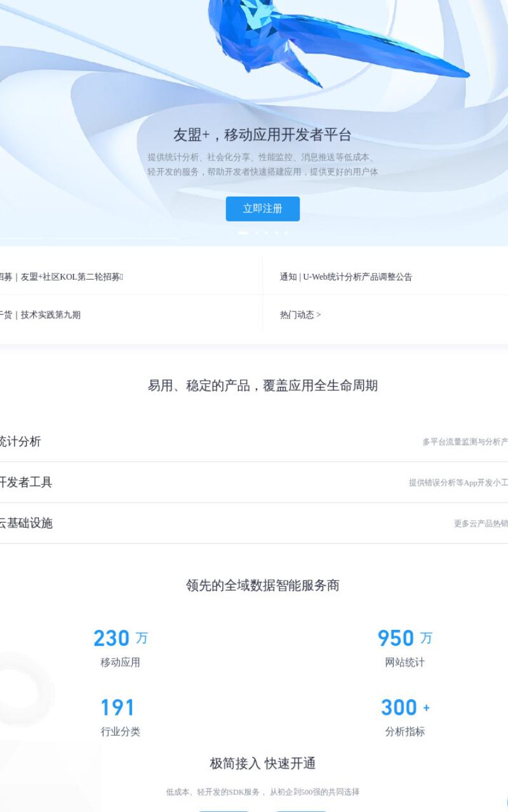Open the 技术实践第九期 article link
The image size is (508, 812).
[41, 315]
